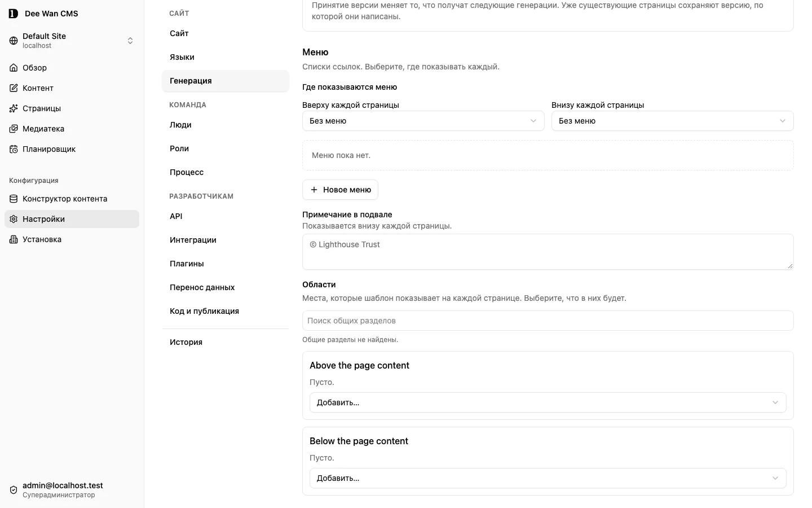Click the Dee Wan CMS logo icon

(x=14, y=14)
